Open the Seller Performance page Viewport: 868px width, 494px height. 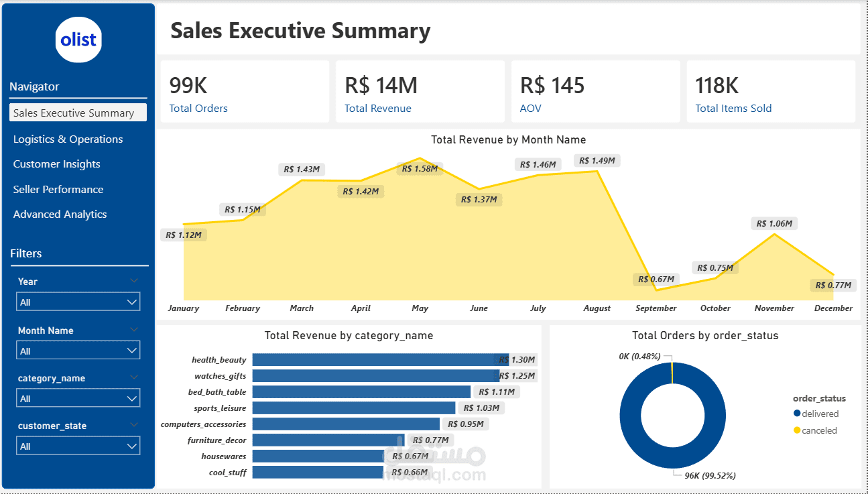click(58, 190)
